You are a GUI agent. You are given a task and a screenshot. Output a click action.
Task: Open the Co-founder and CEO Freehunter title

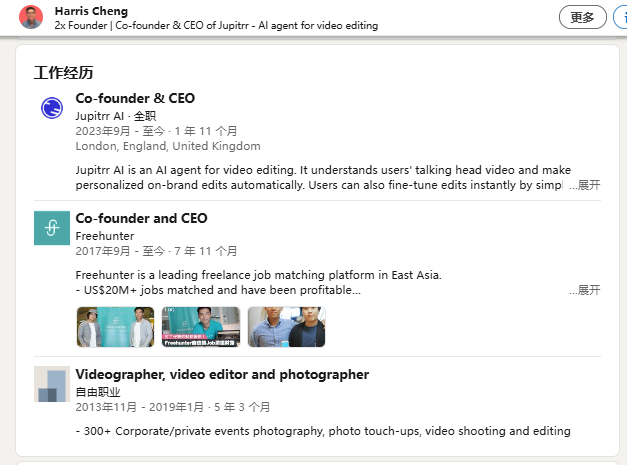(142, 218)
